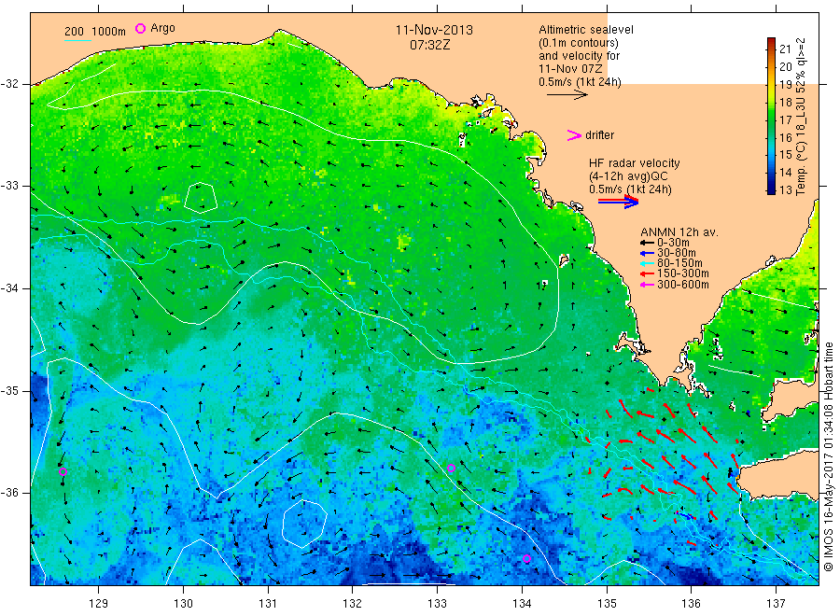Viewport: 840px width, 616px height.
Task: Click the magenta Argo circle in the legend
Action: click(140, 28)
